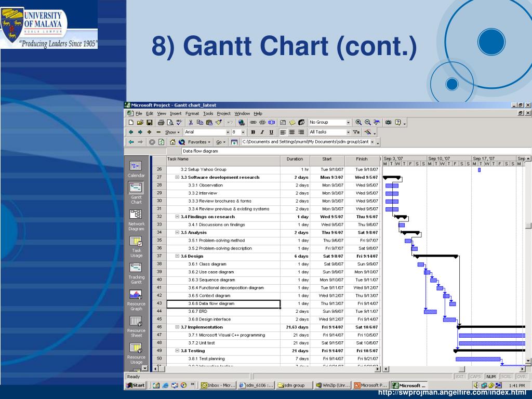Move the vertical scrollbar thumb
Screen dimensions: 532x399
click(x=528, y=226)
